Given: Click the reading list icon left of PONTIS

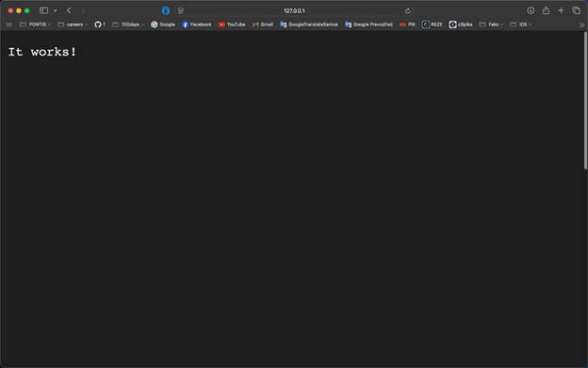Looking at the screenshot, I should (9, 24).
